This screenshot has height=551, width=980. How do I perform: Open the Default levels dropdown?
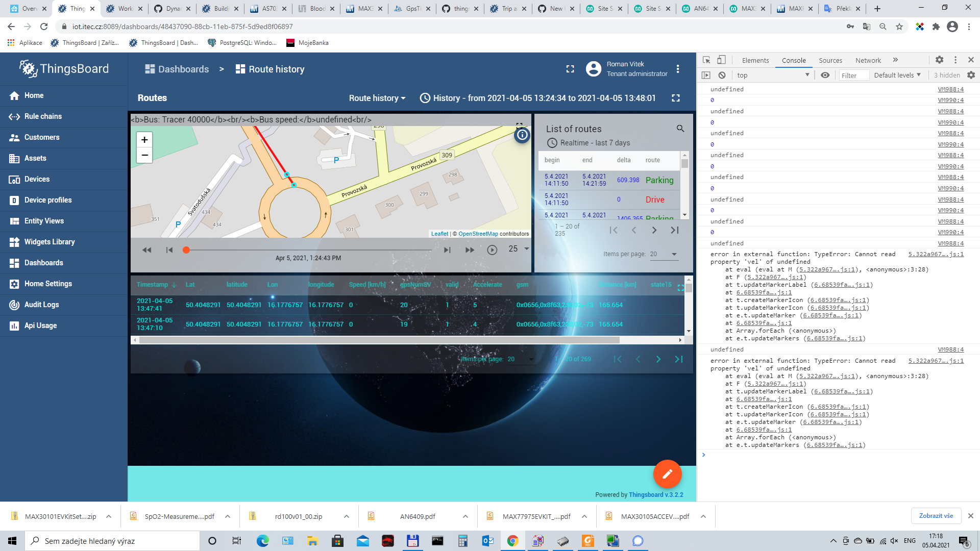[897, 75]
